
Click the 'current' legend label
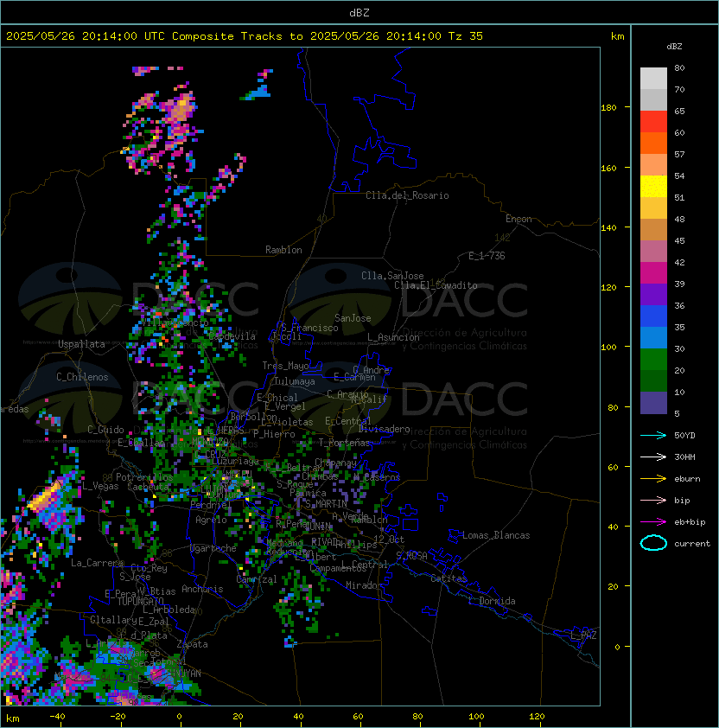click(x=692, y=544)
